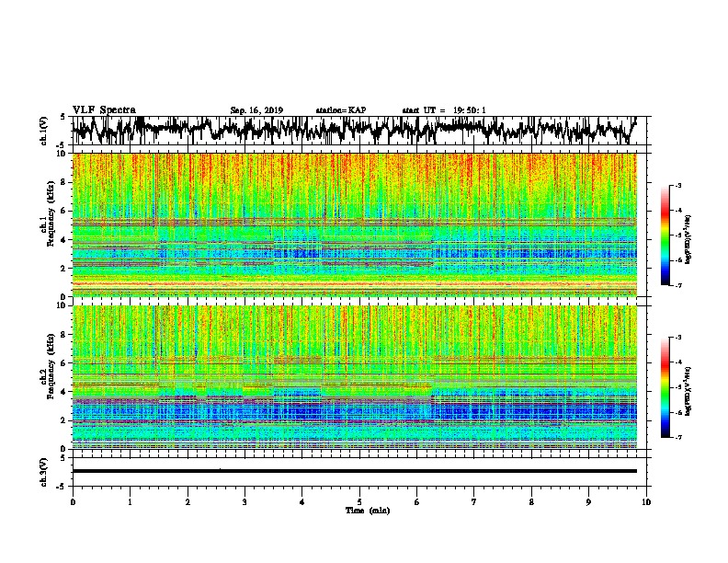Click the time axis tick label "4"
Viewport: 728px width, 563px height.
tap(302, 502)
